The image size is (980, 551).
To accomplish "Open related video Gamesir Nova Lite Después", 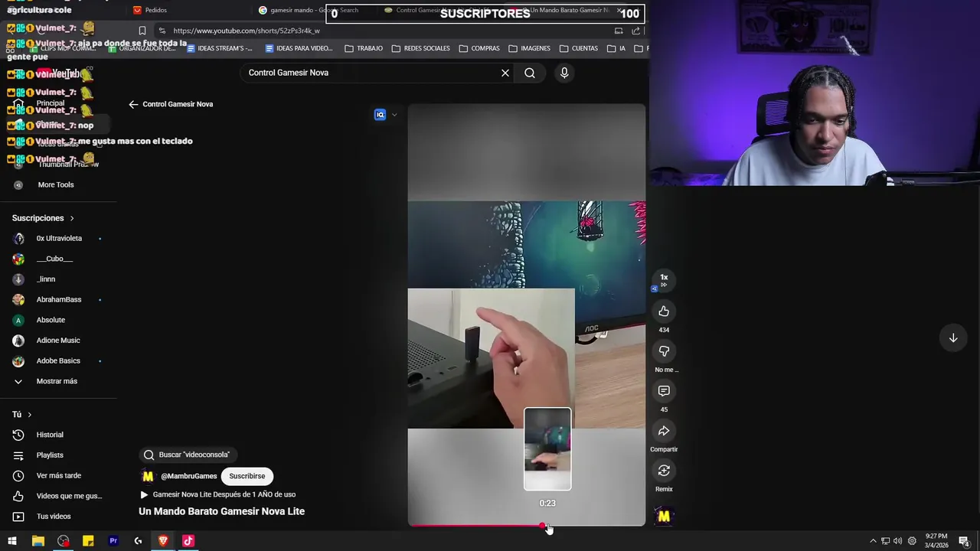I will 218,494.
